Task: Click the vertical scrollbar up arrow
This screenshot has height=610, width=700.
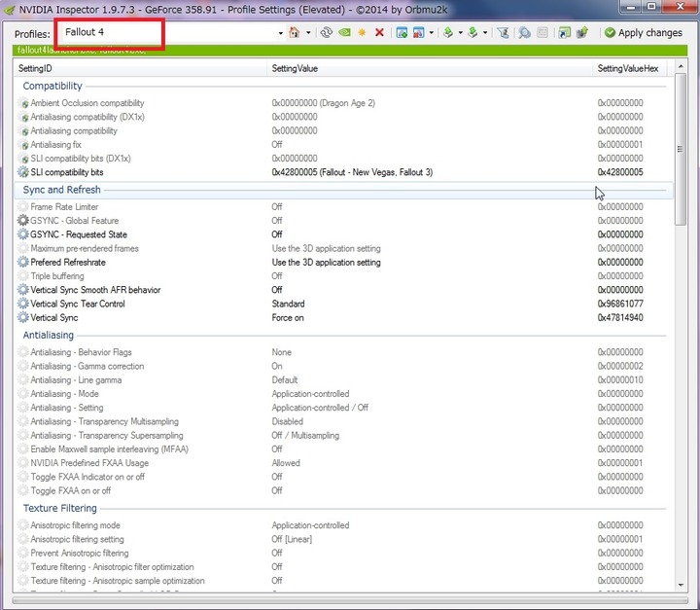Action: pos(681,66)
